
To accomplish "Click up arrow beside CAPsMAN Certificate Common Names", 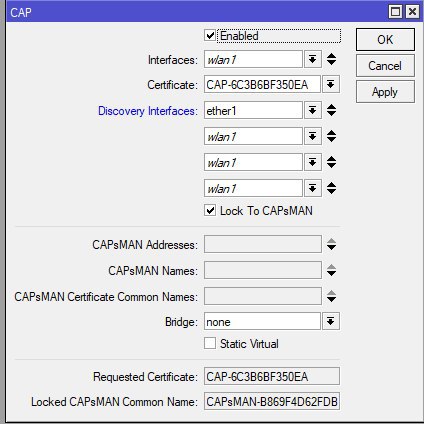I will click(331, 292).
